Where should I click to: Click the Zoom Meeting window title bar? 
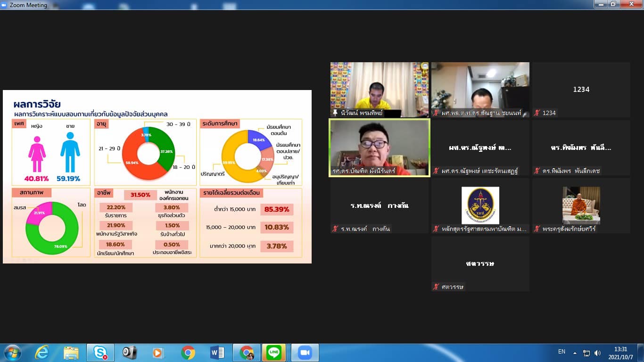[x=283, y=5]
